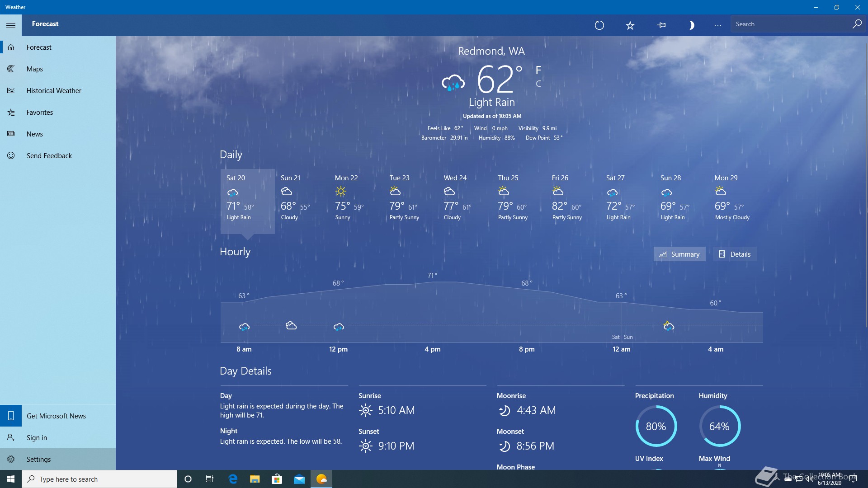This screenshot has height=488, width=868.
Task: Click the cloudy icon in hourly chart
Action: tap(291, 325)
